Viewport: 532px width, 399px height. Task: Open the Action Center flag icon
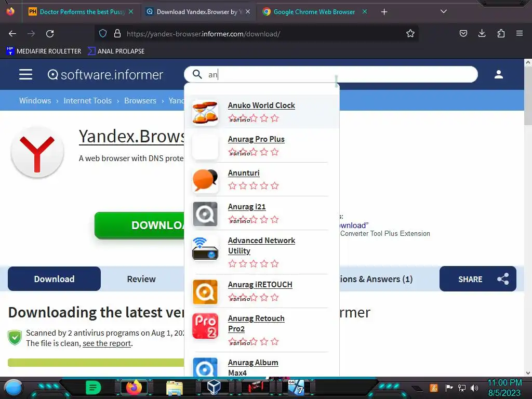tap(449, 388)
